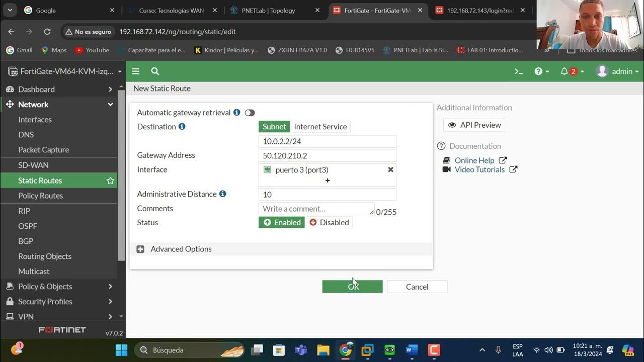This screenshot has height=362, width=644.
Task: Click the Comments text box
Action: pyautogui.click(x=316, y=209)
